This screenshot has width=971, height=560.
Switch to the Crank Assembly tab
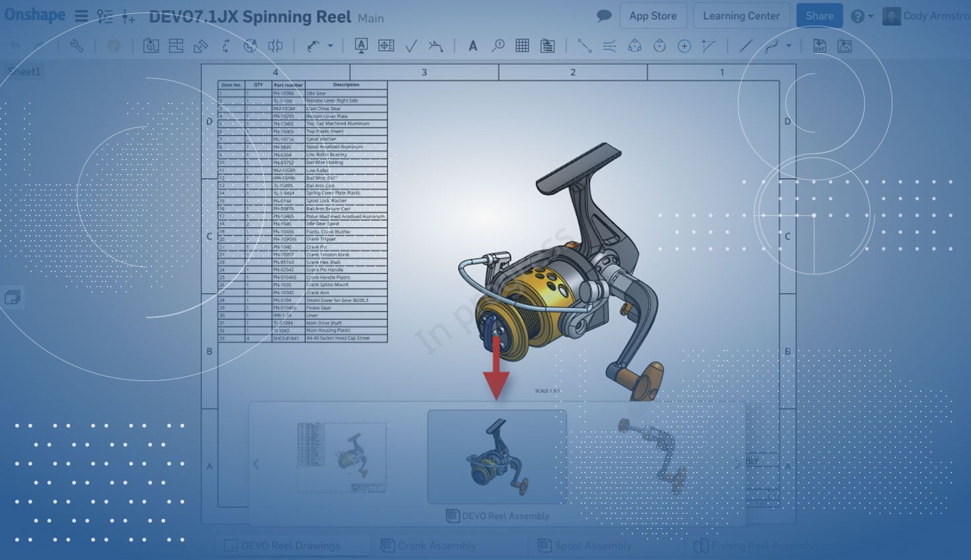point(437,545)
